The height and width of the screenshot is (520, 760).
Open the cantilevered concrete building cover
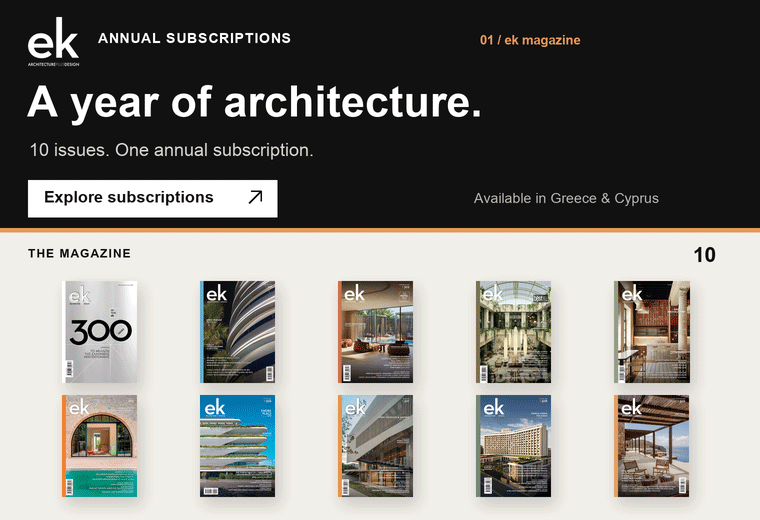pos(376,446)
